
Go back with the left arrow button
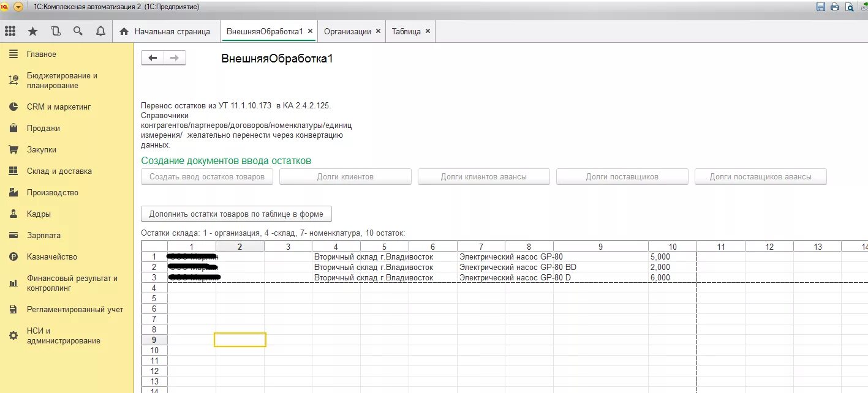click(153, 58)
